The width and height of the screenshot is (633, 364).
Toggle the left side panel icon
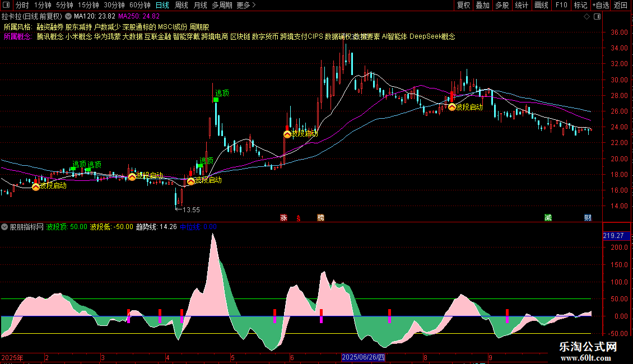[x=7, y=5]
